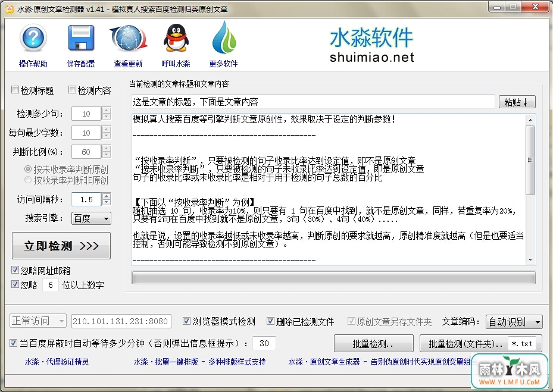Enable the 检测标题 checkbox
553x392 pixels.
point(15,90)
